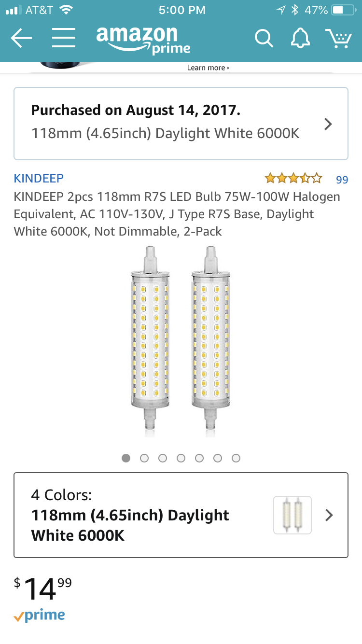Tap the Daylight White color swatch thumbnail
362x644 pixels.
(x=292, y=515)
